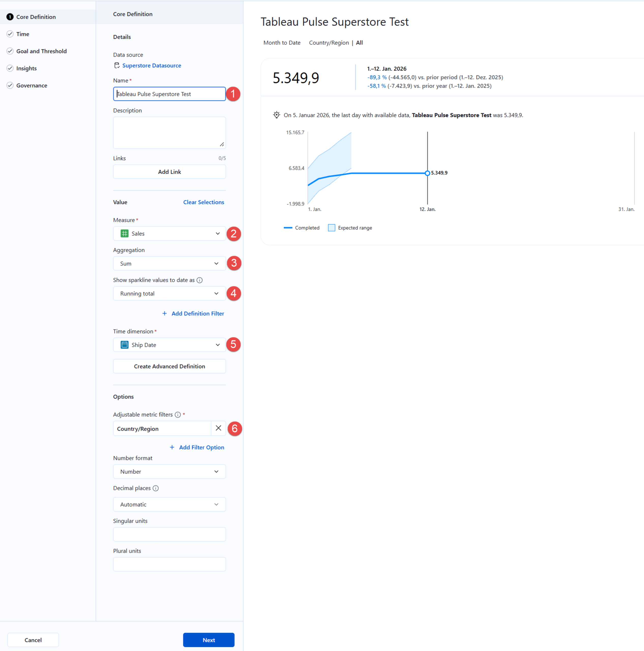Click plus icon for Add Definition Filter

pyautogui.click(x=165, y=313)
